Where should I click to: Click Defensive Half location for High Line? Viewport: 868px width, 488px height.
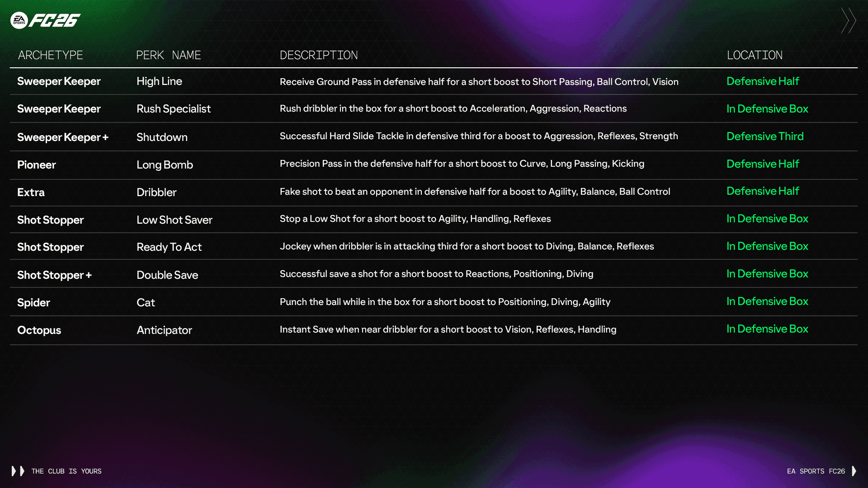[763, 81]
